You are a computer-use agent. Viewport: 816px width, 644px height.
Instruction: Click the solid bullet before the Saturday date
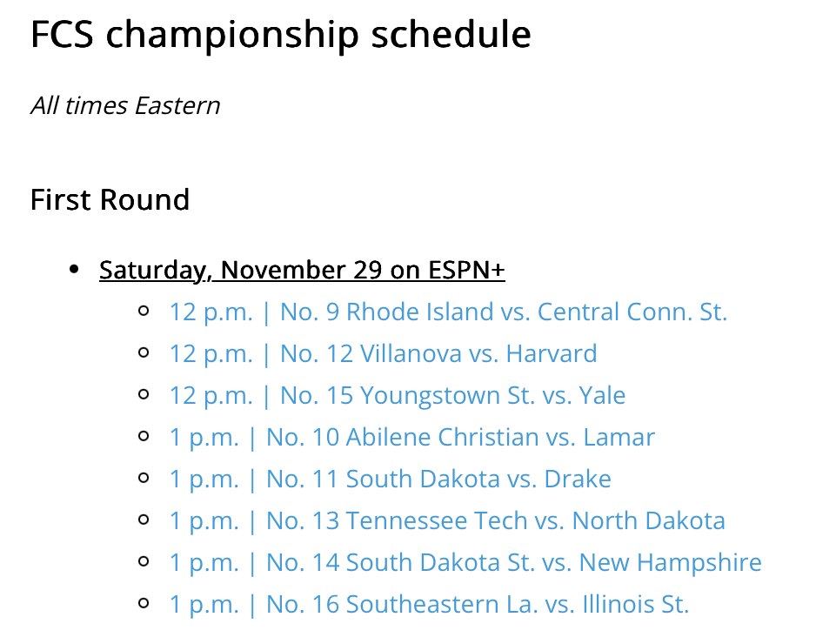click(x=74, y=270)
